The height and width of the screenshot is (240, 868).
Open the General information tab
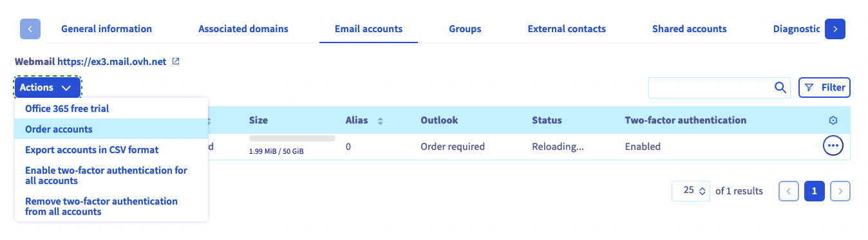106,29
